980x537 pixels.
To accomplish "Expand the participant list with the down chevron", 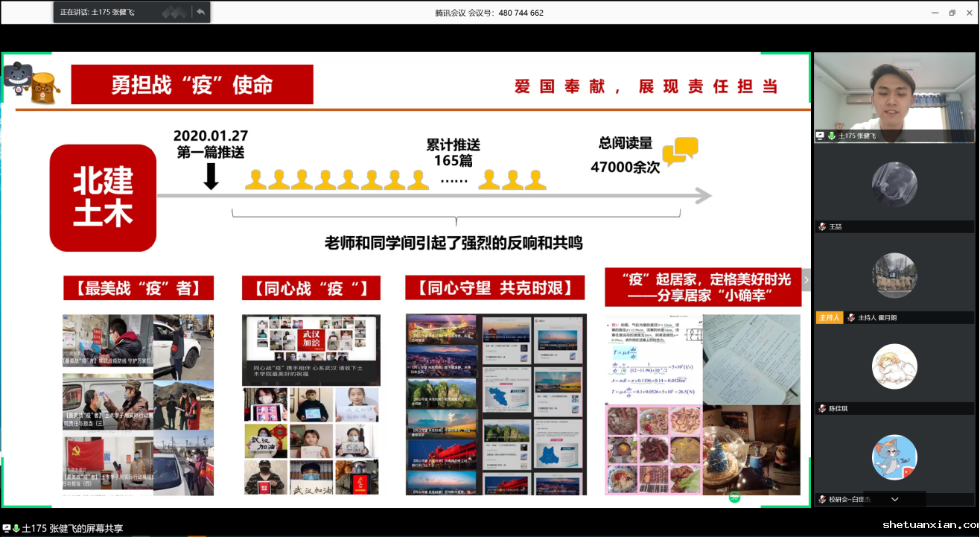I will tap(894, 499).
